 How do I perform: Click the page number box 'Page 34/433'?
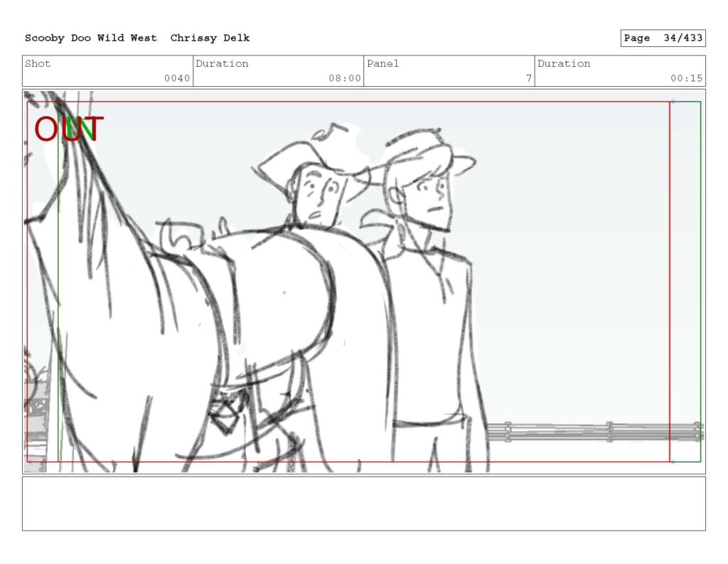pos(663,38)
